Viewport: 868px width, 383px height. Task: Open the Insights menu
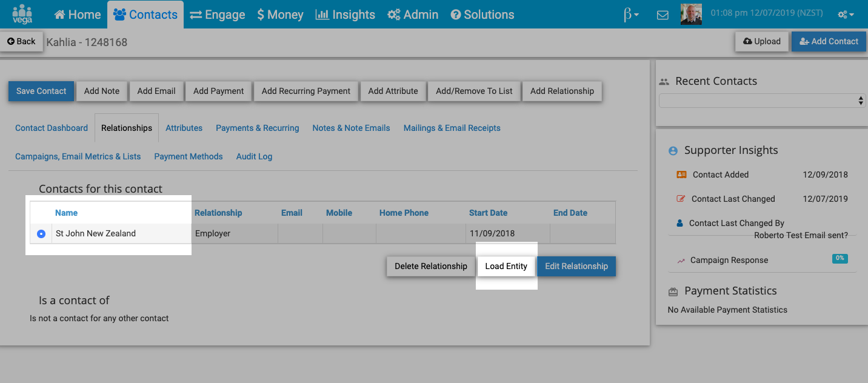346,15
